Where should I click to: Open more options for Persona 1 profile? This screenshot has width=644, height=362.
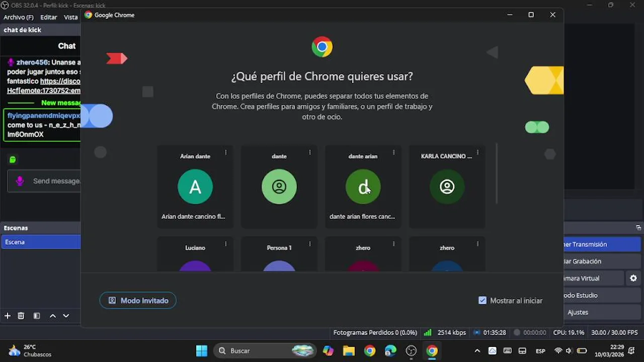point(309,244)
